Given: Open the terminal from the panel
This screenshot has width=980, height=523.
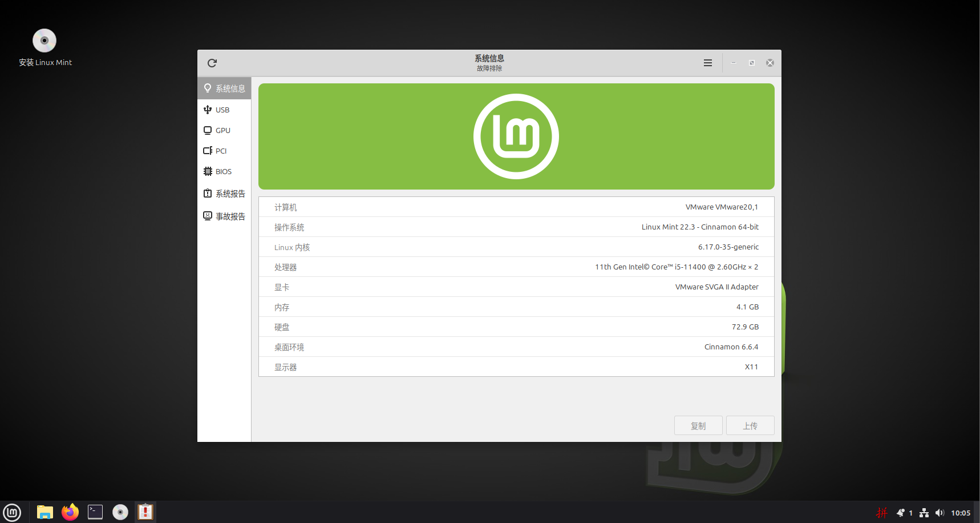Looking at the screenshot, I should coord(95,512).
